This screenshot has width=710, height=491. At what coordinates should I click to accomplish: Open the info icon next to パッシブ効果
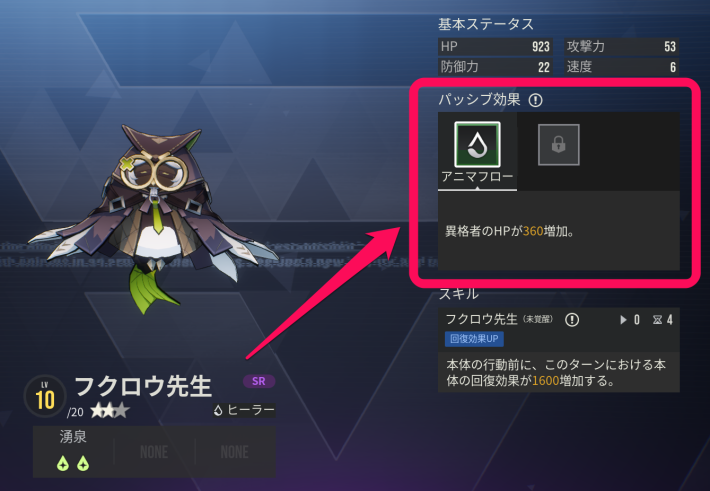535,100
